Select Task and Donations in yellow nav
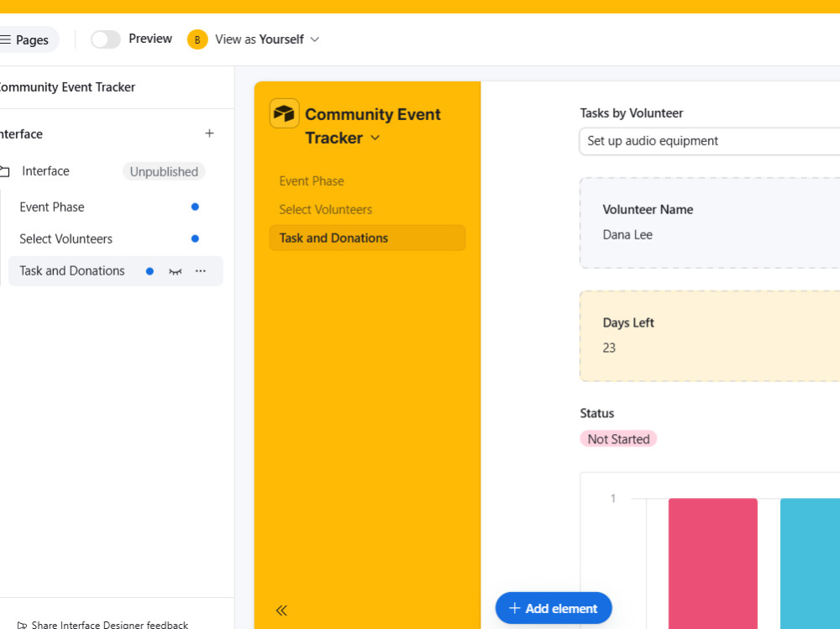 pyautogui.click(x=368, y=238)
